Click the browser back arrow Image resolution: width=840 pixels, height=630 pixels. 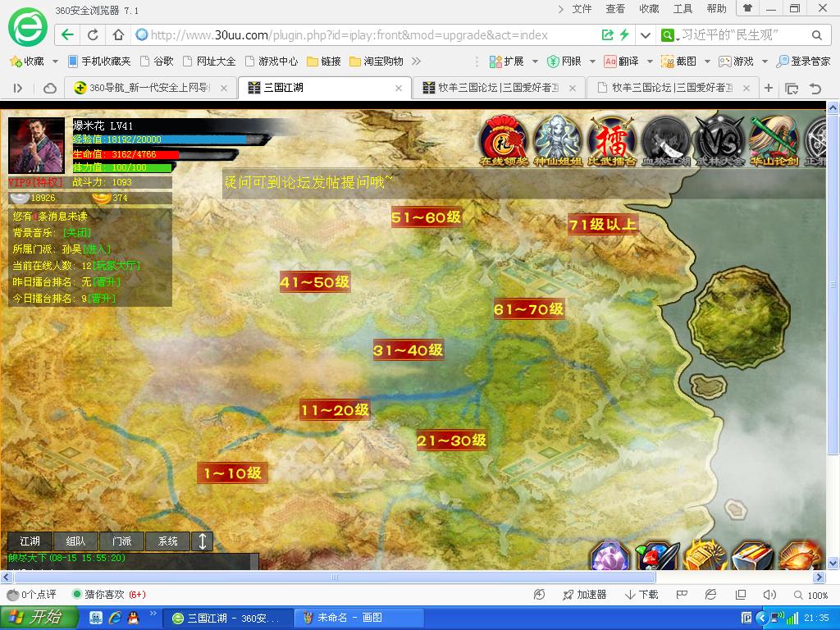[x=67, y=34]
